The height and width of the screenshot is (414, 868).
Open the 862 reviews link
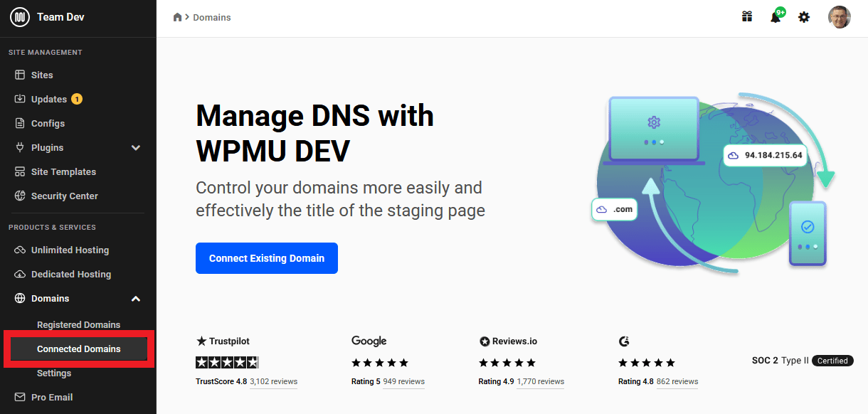(677, 381)
